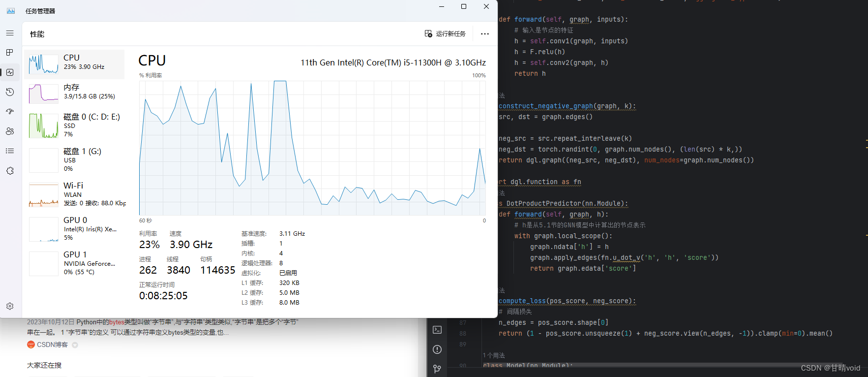Select Disk 1 (G:) USB item
868x377 pixels.
75,160
